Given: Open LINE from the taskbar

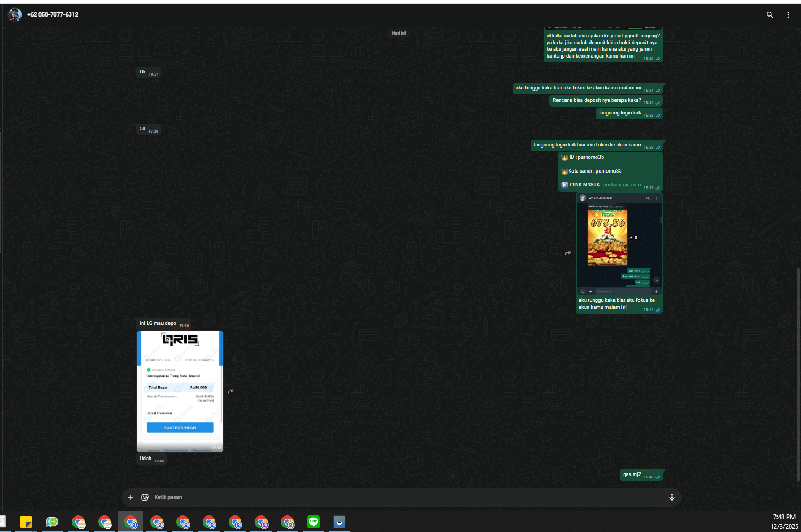Looking at the screenshot, I should click(x=313, y=522).
